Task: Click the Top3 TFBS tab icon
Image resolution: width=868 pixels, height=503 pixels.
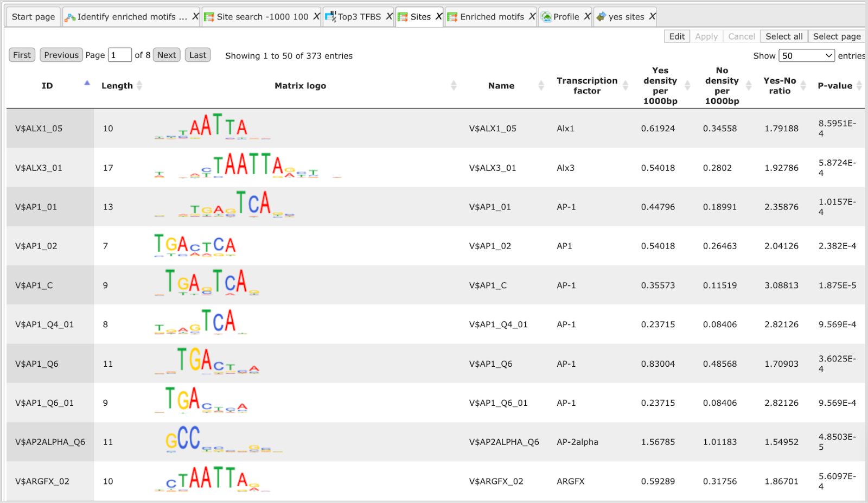Action: [330, 17]
